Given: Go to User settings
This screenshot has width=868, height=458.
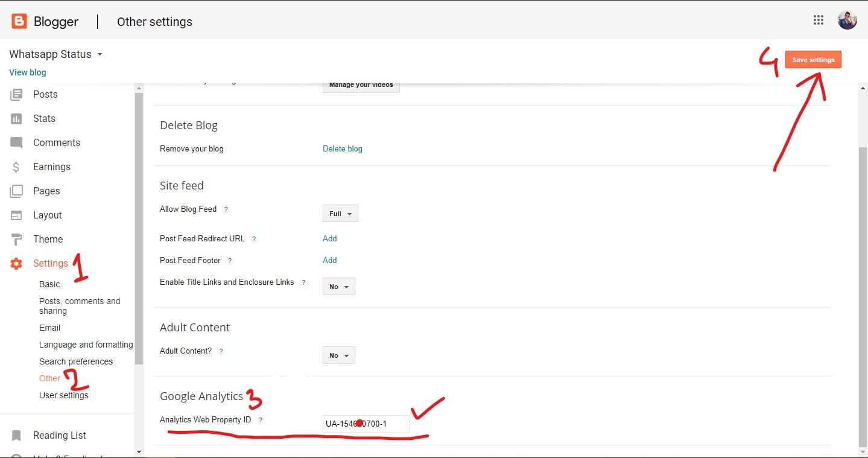Looking at the screenshot, I should point(64,395).
